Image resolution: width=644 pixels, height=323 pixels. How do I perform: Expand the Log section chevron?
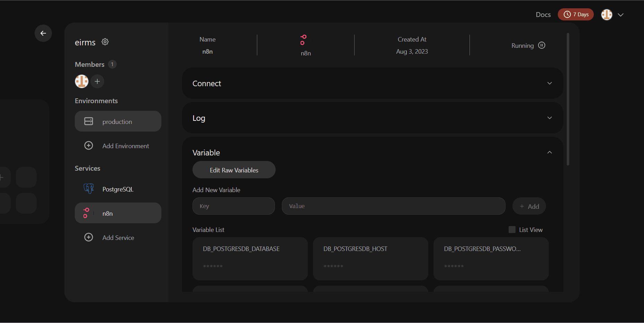pos(549,118)
